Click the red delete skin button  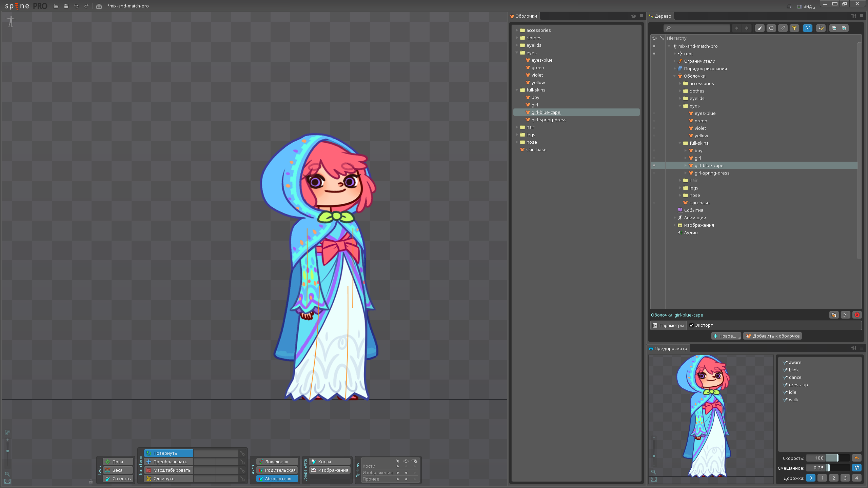(x=857, y=315)
